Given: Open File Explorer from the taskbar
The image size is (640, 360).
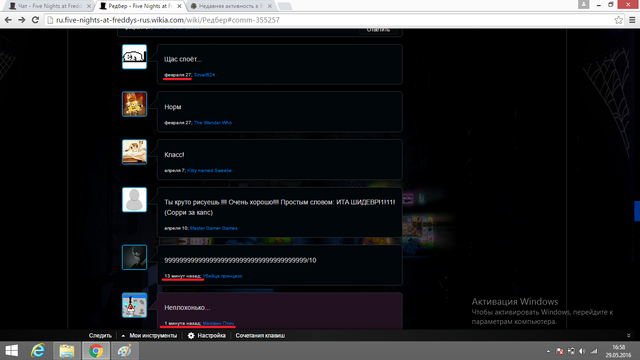Looking at the screenshot, I should (x=67, y=351).
